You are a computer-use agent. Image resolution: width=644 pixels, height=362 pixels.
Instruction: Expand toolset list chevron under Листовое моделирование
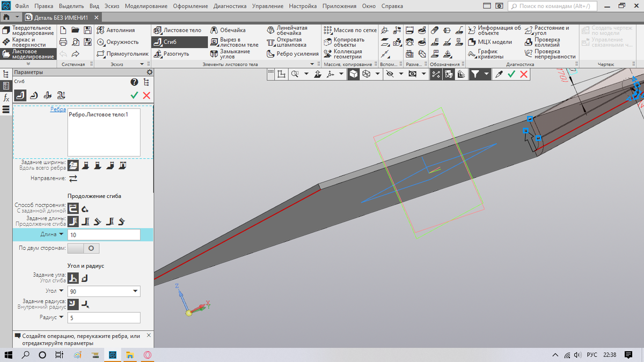(28, 64)
